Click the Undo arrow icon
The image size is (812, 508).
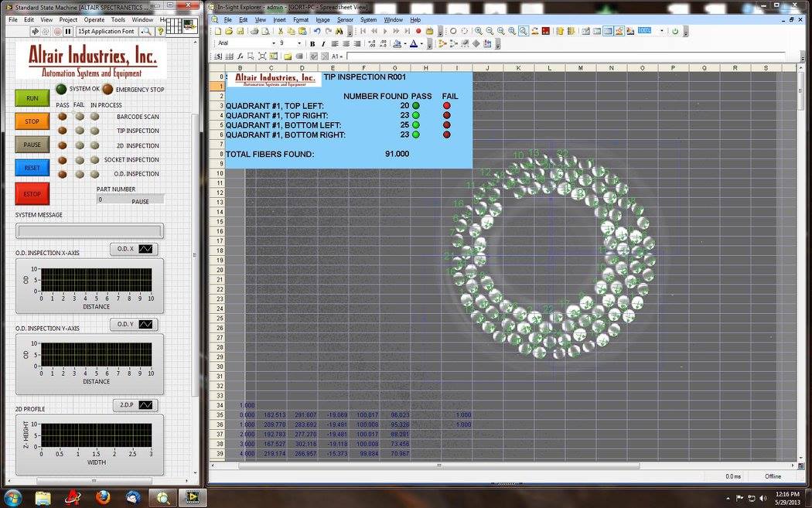[317, 31]
